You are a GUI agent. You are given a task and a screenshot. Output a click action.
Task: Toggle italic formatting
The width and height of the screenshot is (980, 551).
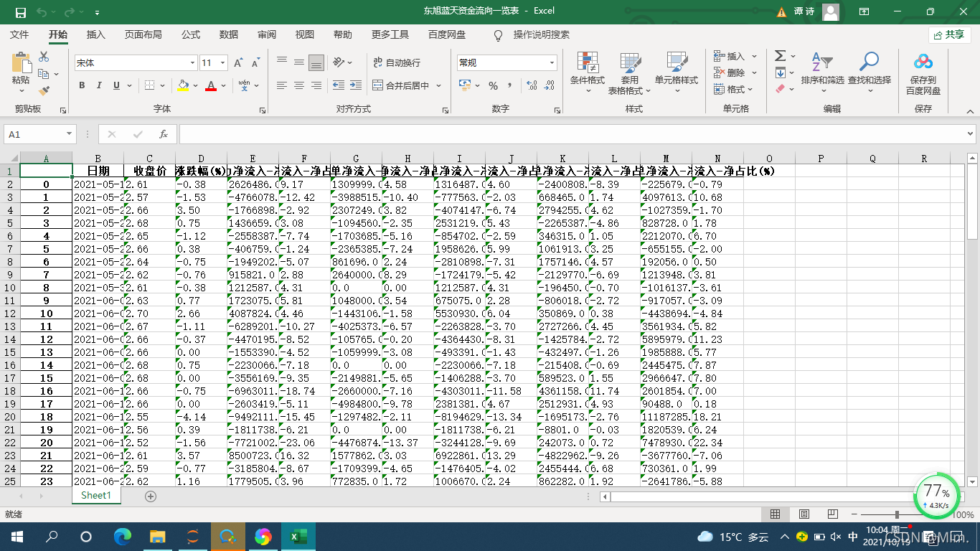(x=99, y=85)
